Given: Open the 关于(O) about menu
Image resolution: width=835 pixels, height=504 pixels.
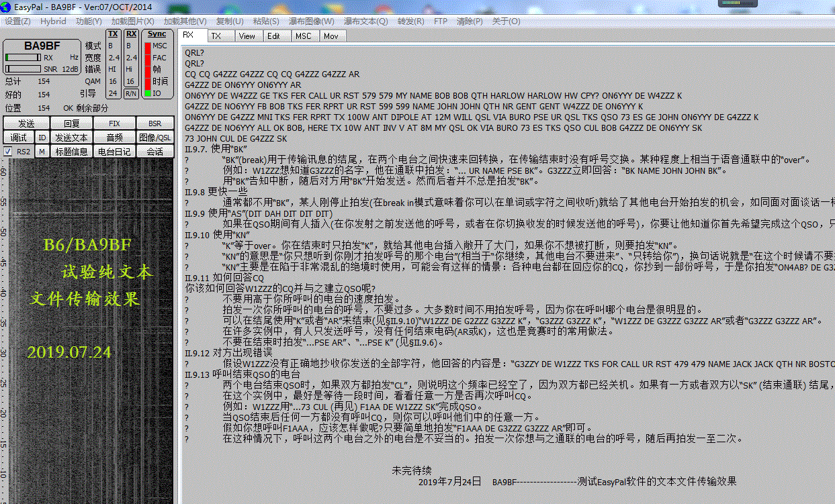Looking at the screenshot, I should pyautogui.click(x=507, y=21).
